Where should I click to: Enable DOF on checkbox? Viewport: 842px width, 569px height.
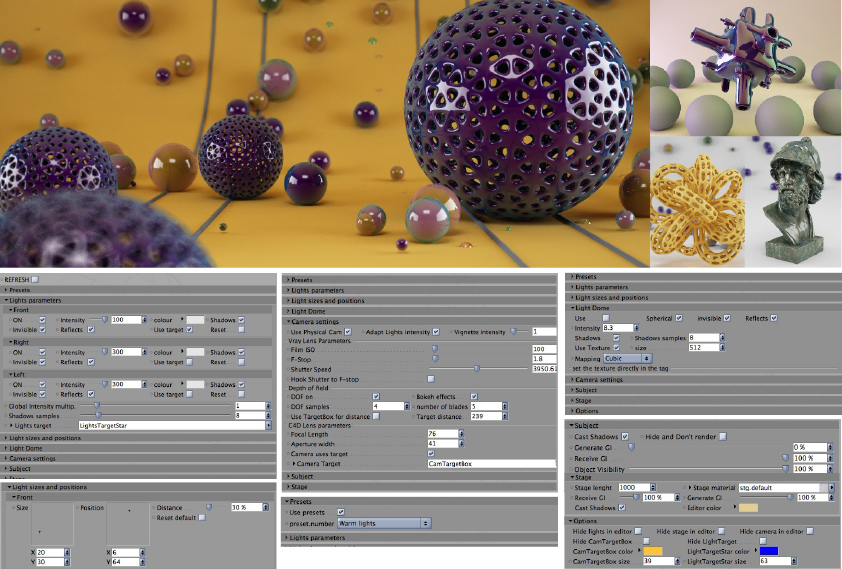point(376,396)
